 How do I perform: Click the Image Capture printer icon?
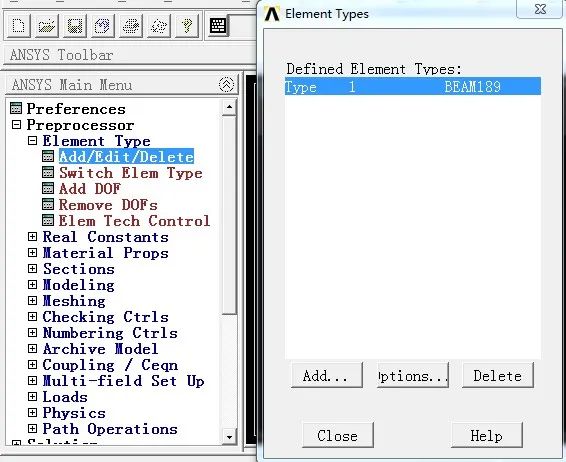coord(131,26)
